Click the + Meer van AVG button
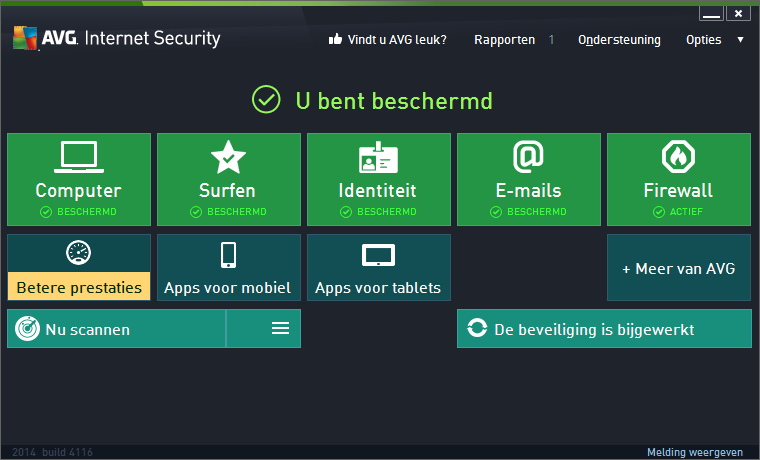Screen dimensions: 760x460 pyautogui.click(x=679, y=268)
